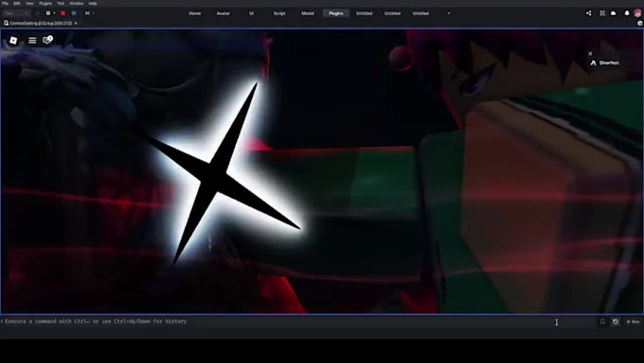Open the Test menu

61,3
